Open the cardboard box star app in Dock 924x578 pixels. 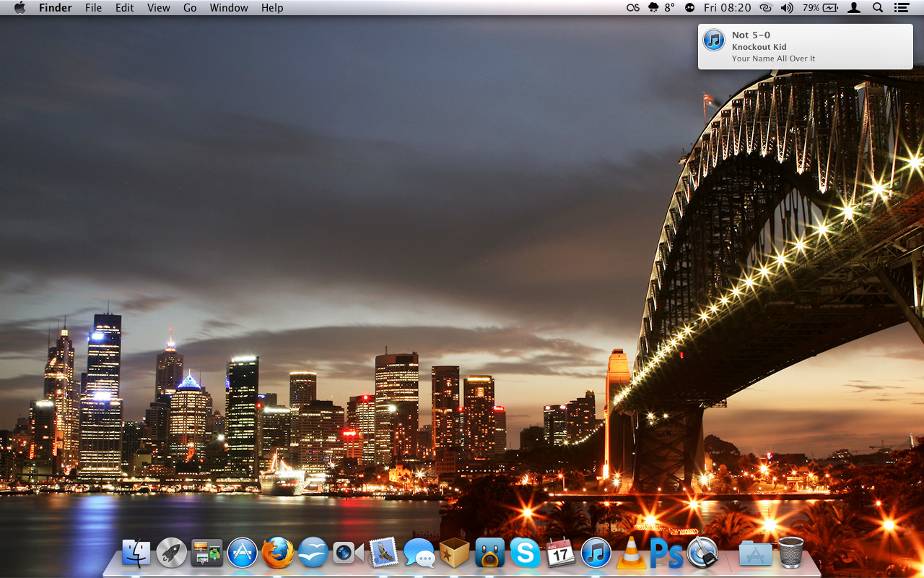click(455, 553)
